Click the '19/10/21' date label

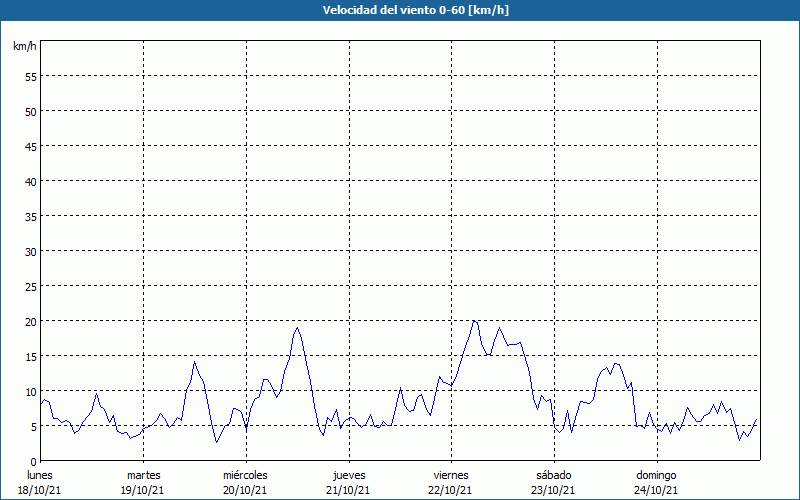tap(142, 490)
